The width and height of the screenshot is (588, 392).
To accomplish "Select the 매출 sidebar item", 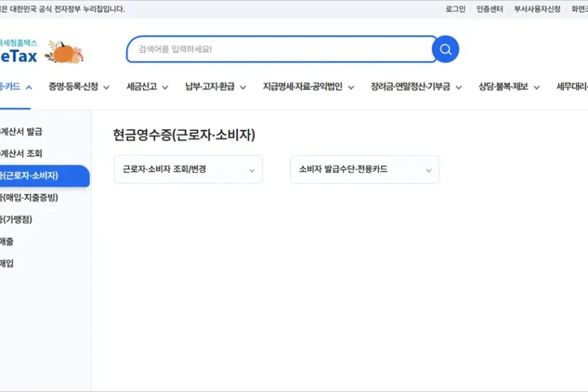I will click(7, 241).
